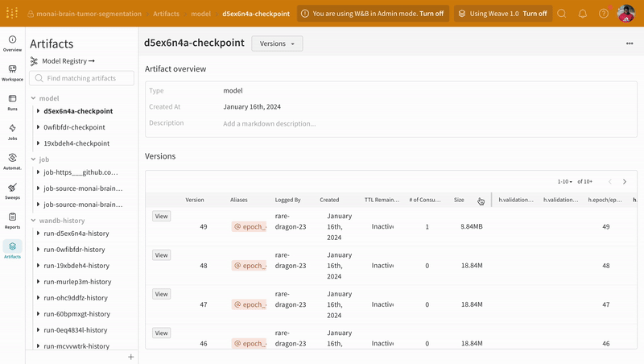This screenshot has width=644, height=364.
Task: Go to the Workspace section
Action: click(12, 72)
